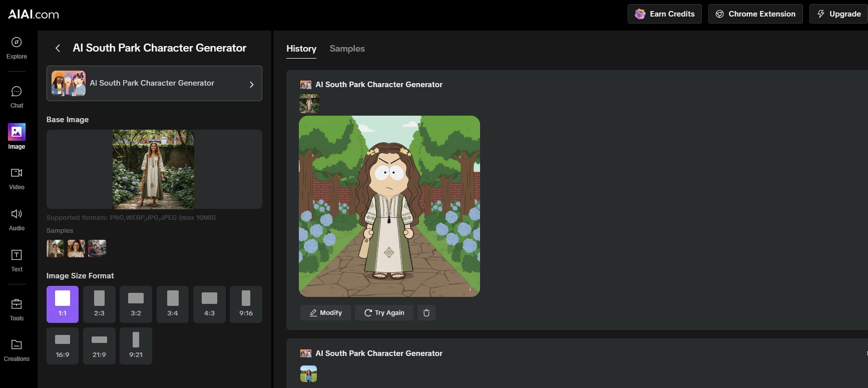Click the Chrome Extension browser icon
This screenshot has height=388, width=868.
point(720,14)
